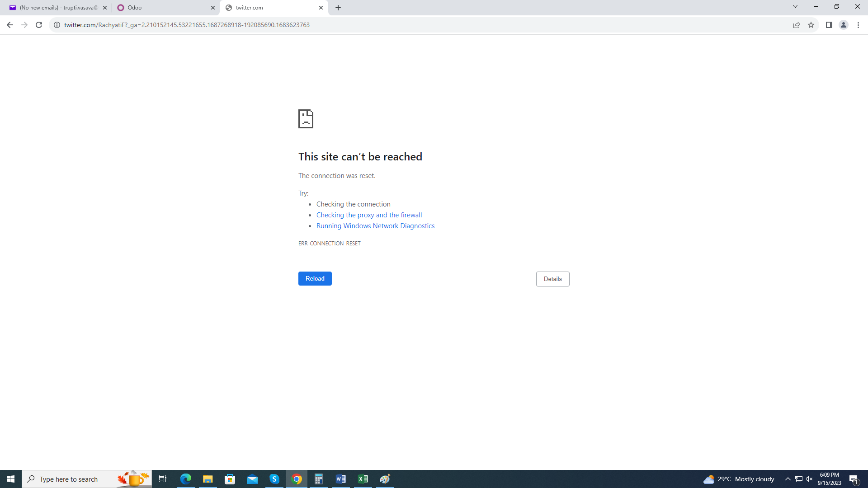The height and width of the screenshot is (488, 868).
Task: Click the browser Reload page icon
Action: click(39, 25)
